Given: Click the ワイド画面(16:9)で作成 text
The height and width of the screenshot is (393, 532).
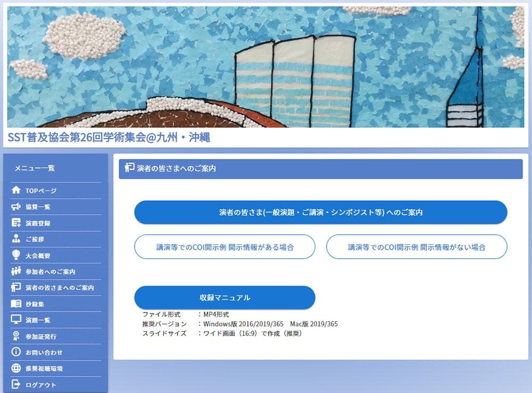Looking at the screenshot, I should click(x=242, y=333).
